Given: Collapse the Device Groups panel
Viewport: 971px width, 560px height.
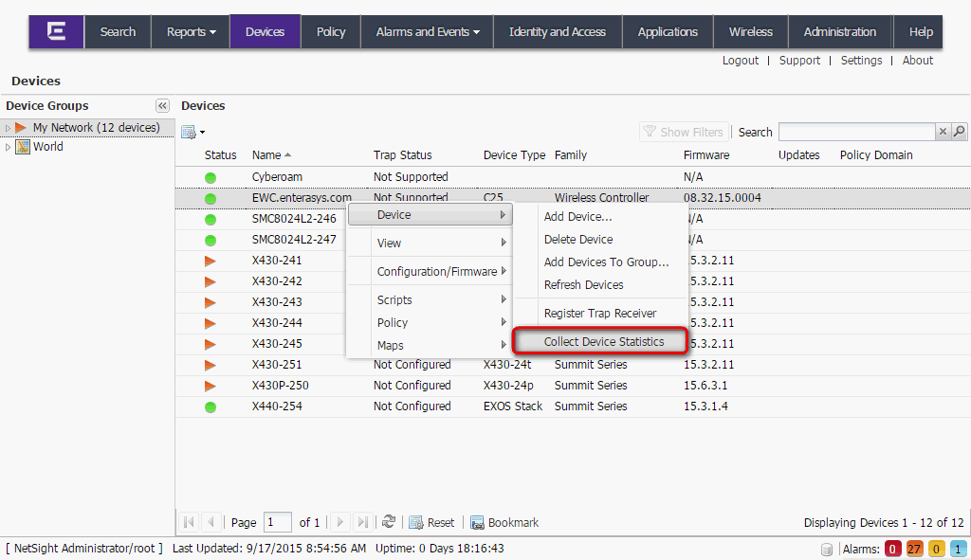Looking at the screenshot, I should click(x=162, y=106).
